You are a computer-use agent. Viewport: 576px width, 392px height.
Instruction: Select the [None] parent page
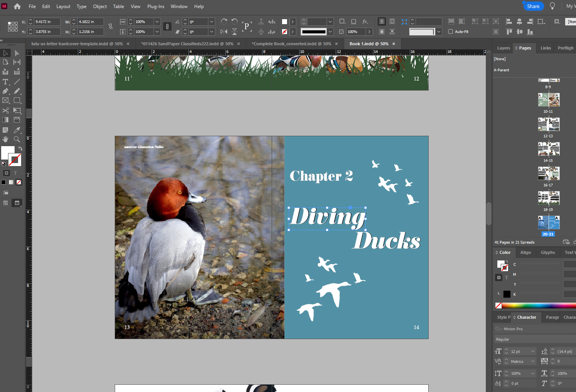[500, 59]
